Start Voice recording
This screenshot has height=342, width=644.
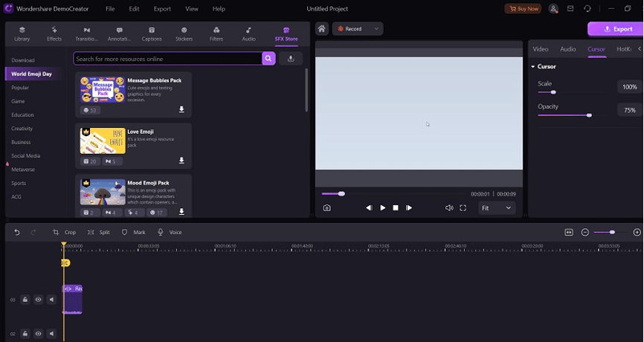tap(170, 233)
